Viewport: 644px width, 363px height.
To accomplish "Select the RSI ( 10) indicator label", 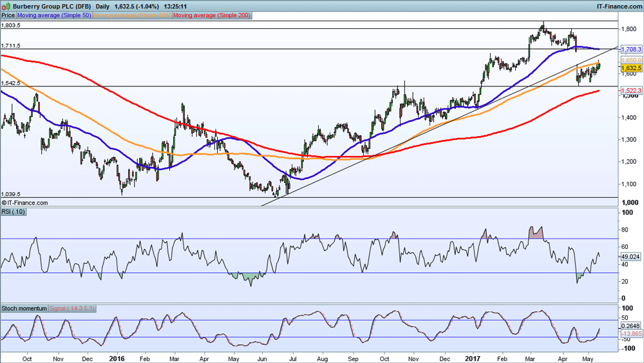I will [13, 211].
